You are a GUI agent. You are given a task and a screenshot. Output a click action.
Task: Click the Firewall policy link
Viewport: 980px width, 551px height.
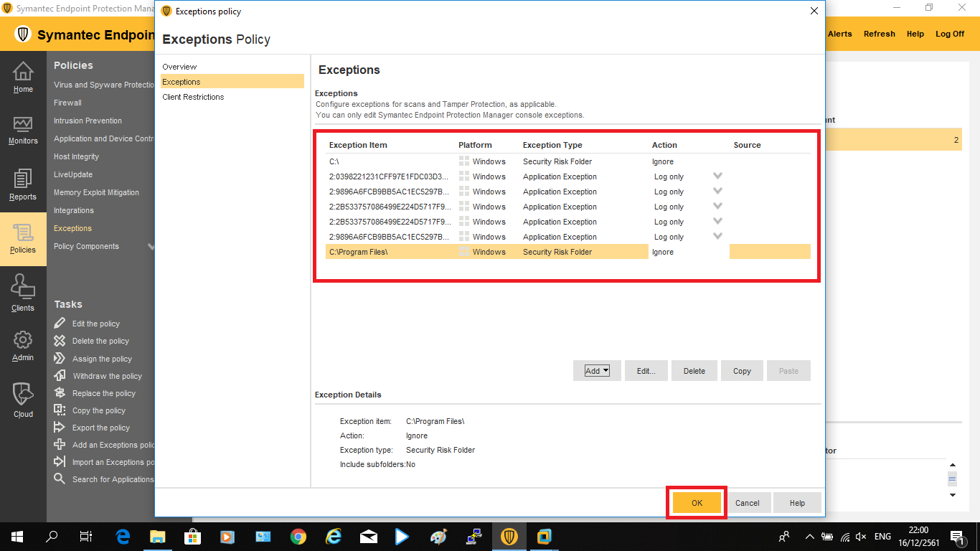(67, 103)
